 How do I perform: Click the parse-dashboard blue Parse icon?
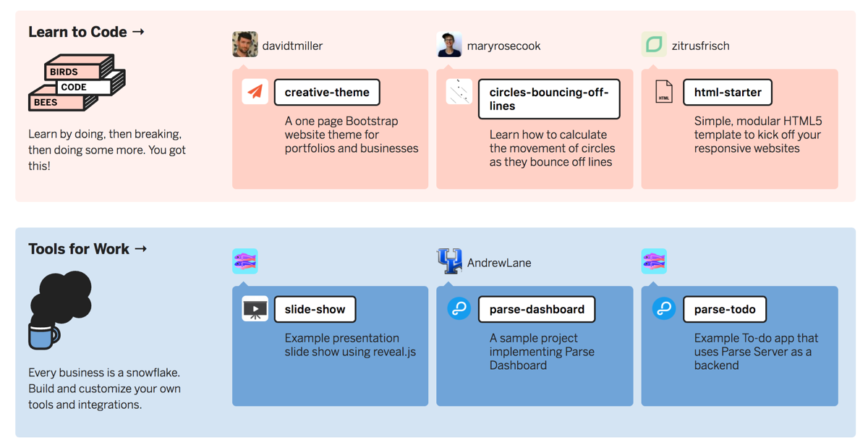pyautogui.click(x=459, y=309)
